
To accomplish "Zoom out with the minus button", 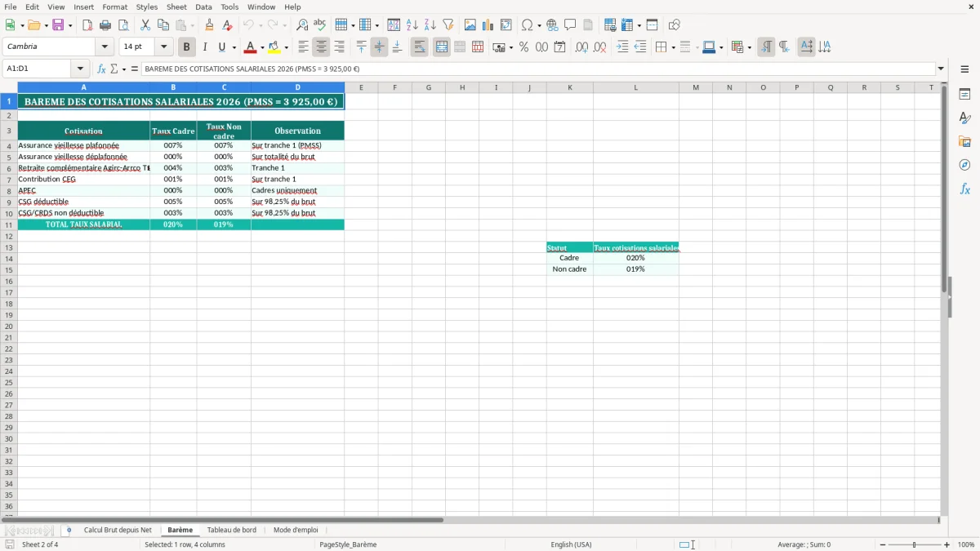I will pyautogui.click(x=882, y=544).
